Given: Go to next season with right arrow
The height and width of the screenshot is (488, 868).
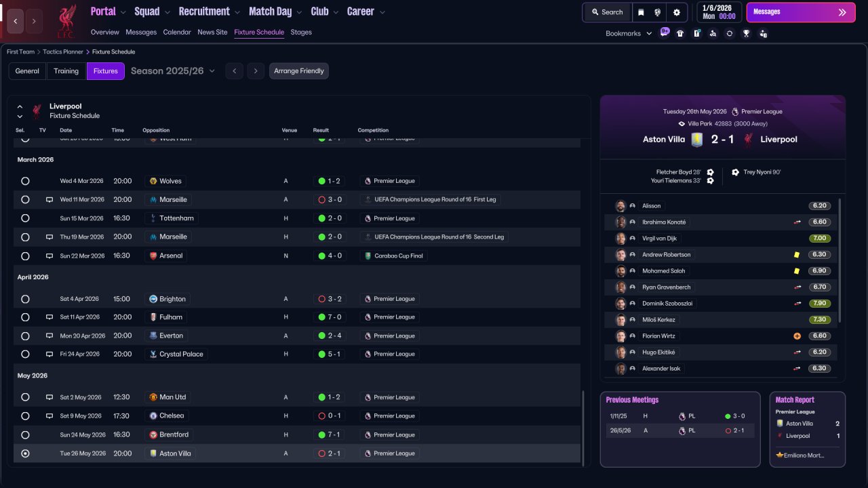Looking at the screenshot, I should [x=255, y=71].
